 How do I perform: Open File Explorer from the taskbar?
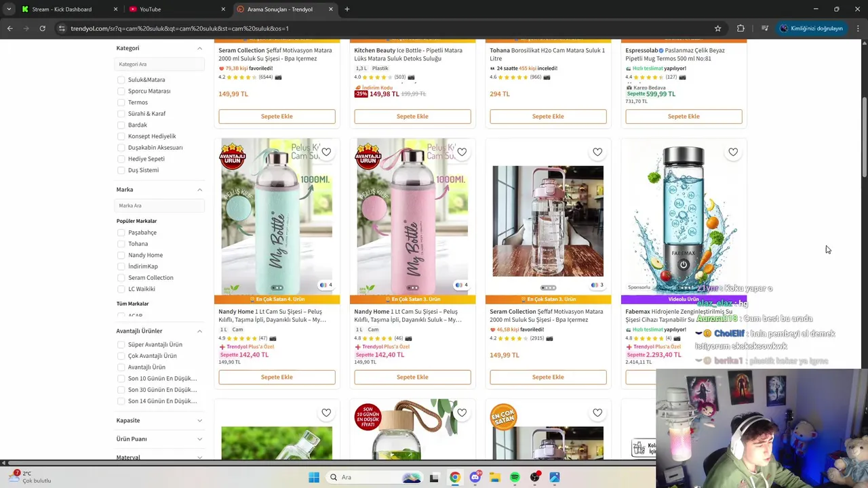tap(495, 477)
